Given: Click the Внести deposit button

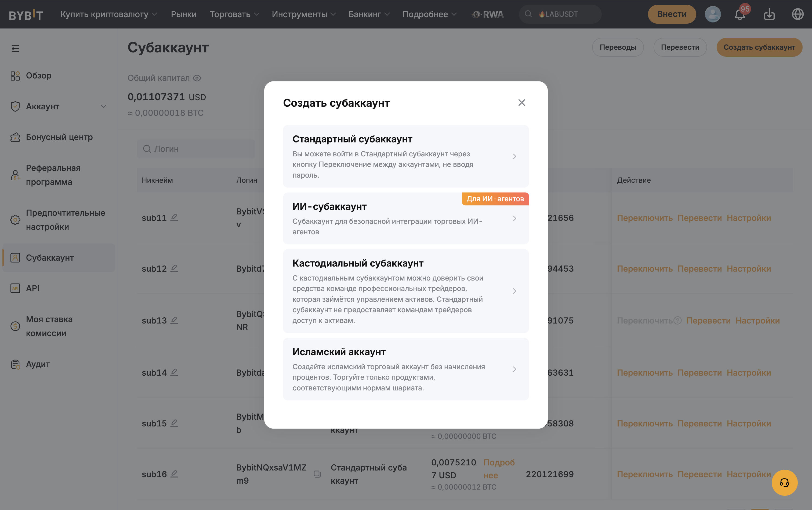Looking at the screenshot, I should tap(672, 14).
